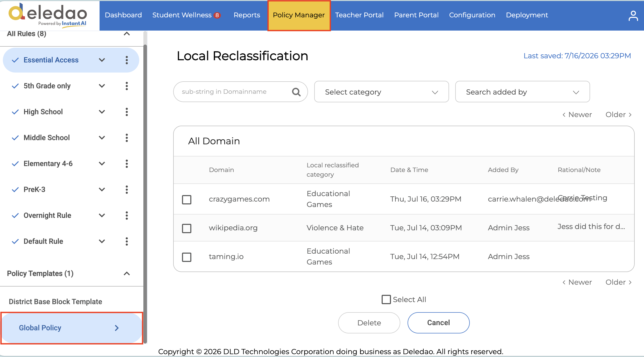Tick the taming.io row checkbox
The height and width of the screenshot is (357, 644).
tap(187, 257)
